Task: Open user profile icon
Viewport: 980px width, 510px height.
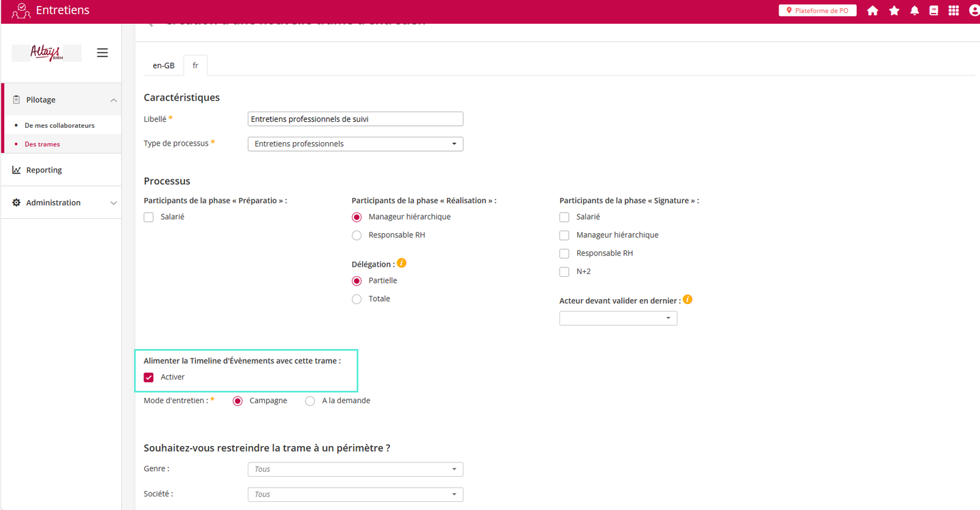Action: tap(973, 11)
